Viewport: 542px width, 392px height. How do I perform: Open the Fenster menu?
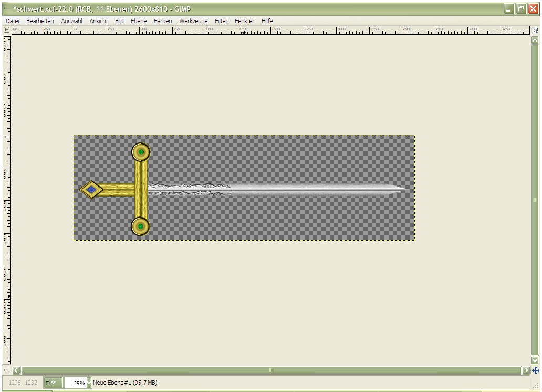(244, 21)
